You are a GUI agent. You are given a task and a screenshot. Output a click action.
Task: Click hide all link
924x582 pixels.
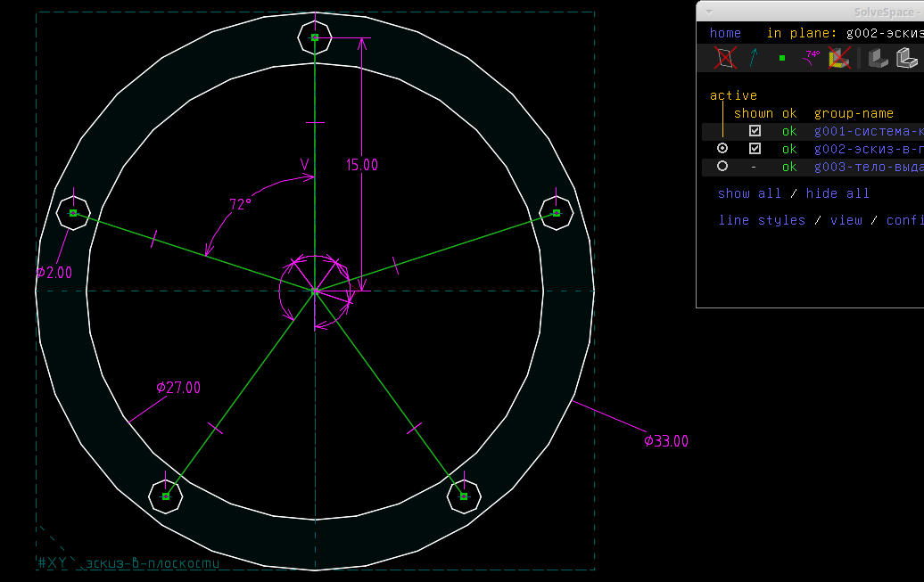coord(837,193)
